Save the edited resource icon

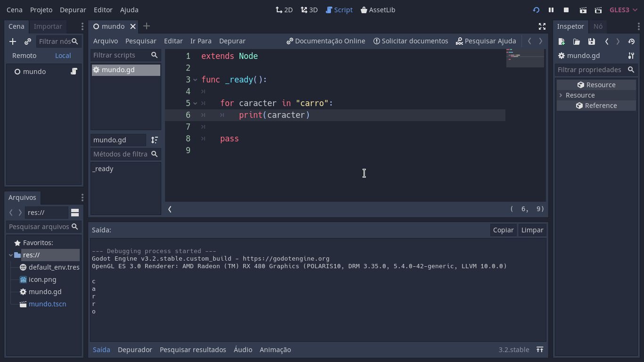[592, 41]
